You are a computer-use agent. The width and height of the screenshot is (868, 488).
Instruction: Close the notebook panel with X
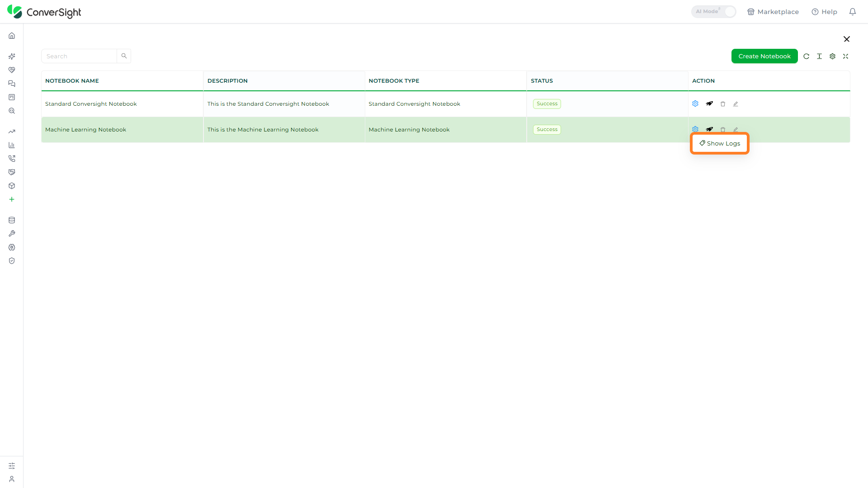(x=847, y=39)
